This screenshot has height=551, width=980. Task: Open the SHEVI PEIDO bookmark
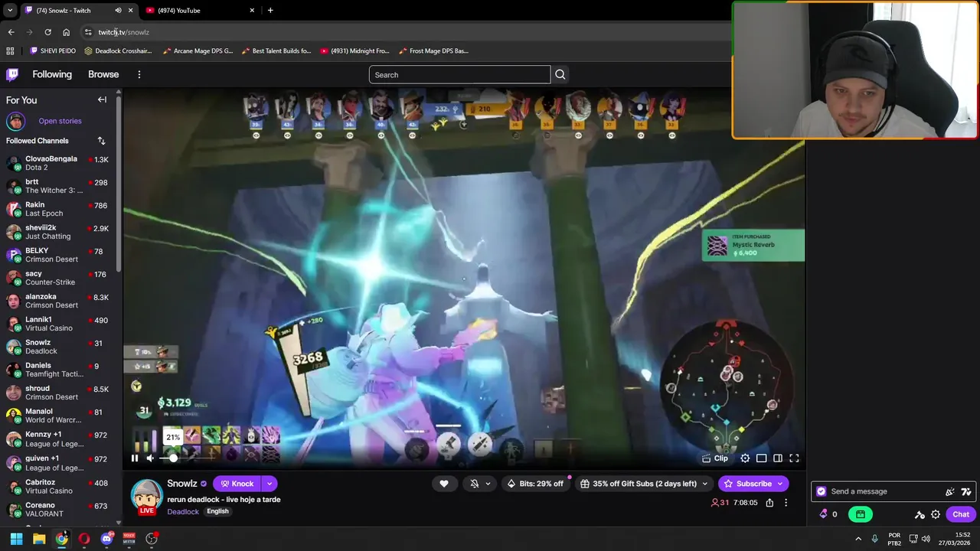(x=52, y=51)
